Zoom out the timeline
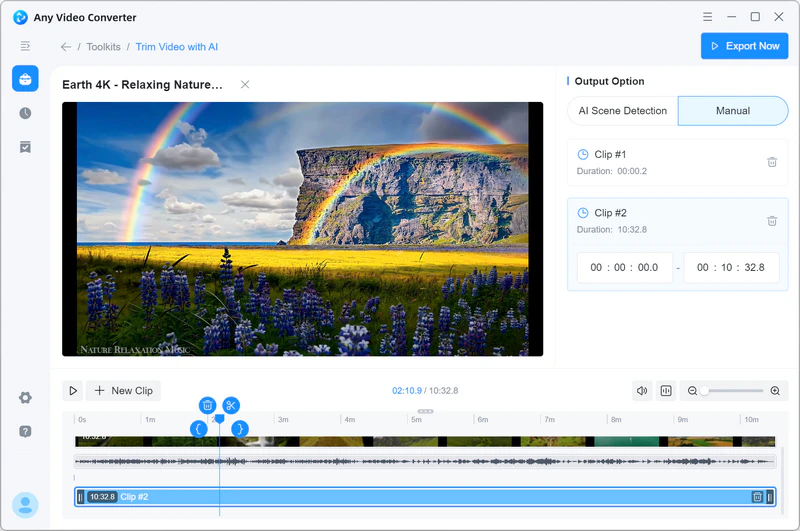 pos(692,391)
